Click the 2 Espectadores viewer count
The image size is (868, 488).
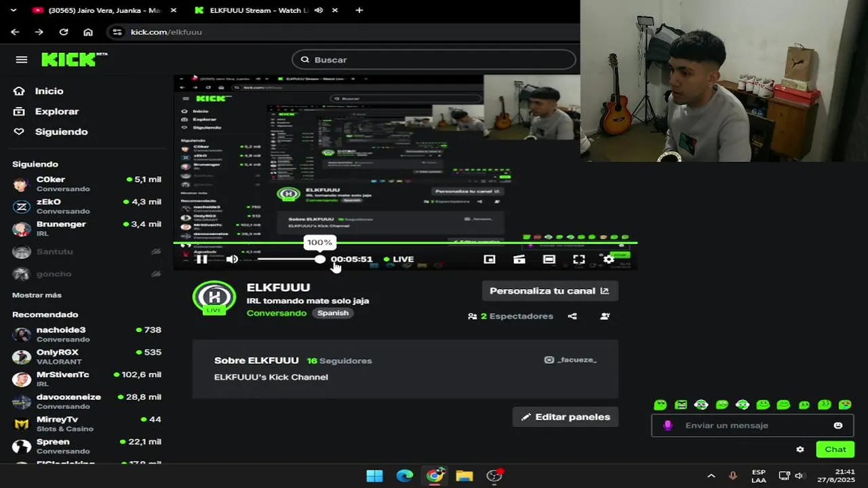click(511, 316)
